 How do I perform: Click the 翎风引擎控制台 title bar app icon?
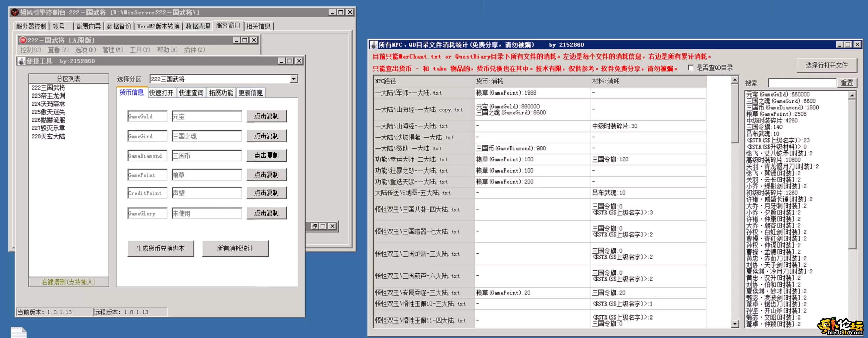click(14, 12)
